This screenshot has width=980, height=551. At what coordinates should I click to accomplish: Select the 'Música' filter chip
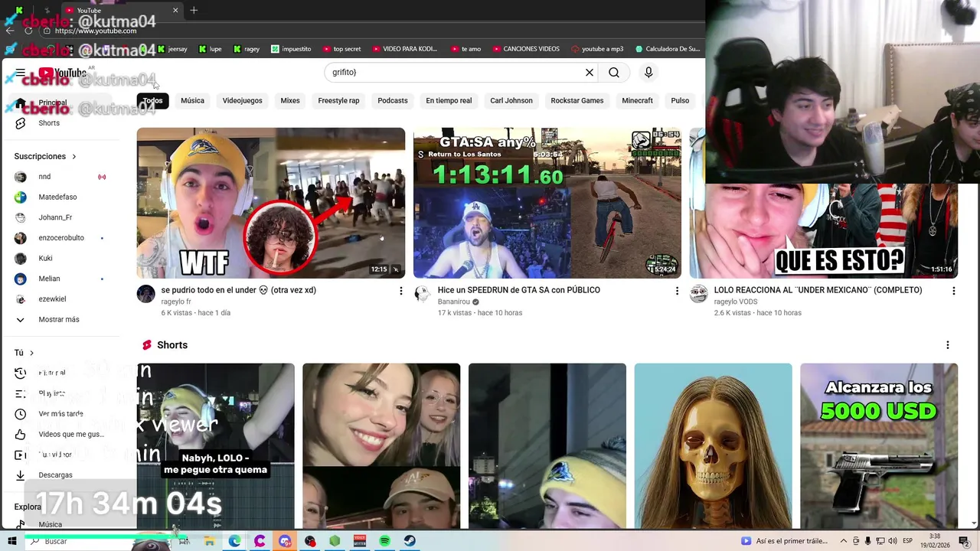pyautogui.click(x=192, y=101)
